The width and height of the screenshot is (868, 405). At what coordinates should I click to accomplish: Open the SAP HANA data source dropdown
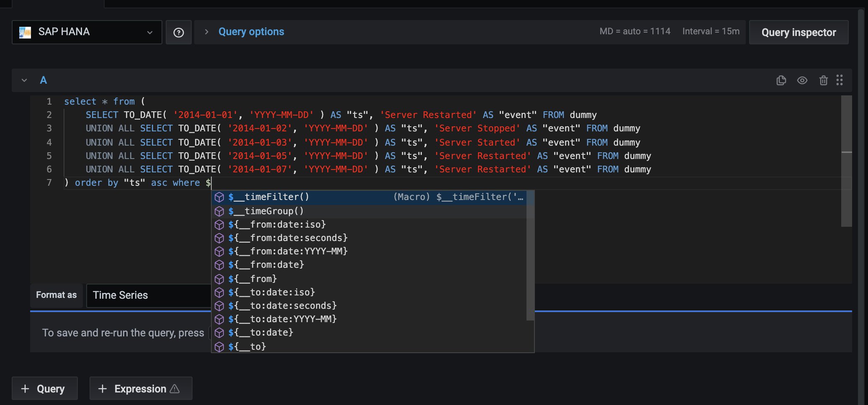click(x=87, y=32)
